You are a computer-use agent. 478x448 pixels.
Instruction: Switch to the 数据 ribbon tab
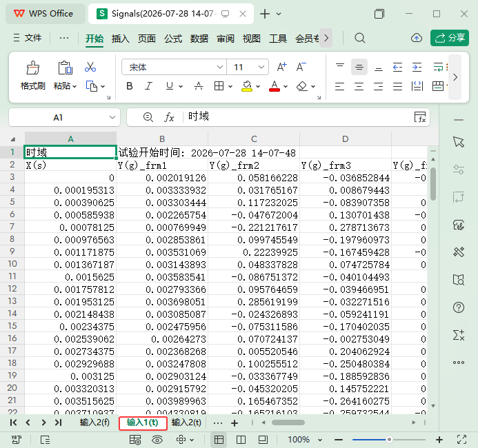199,39
